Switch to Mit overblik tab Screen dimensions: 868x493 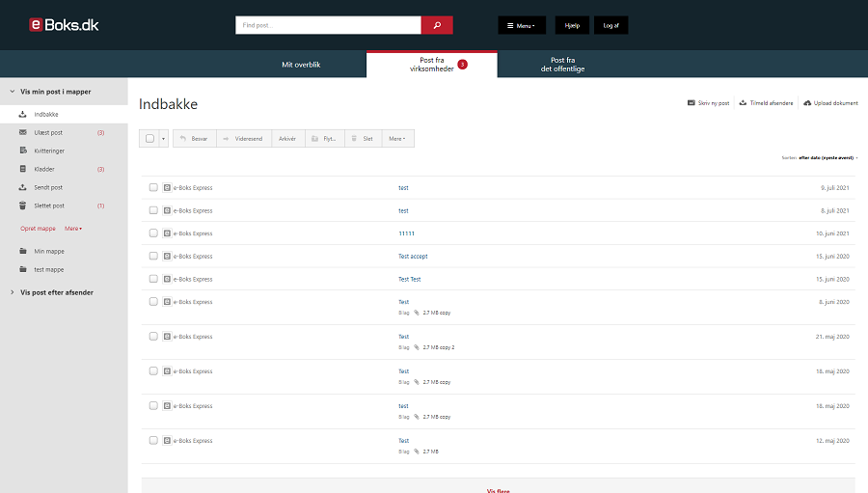point(301,65)
